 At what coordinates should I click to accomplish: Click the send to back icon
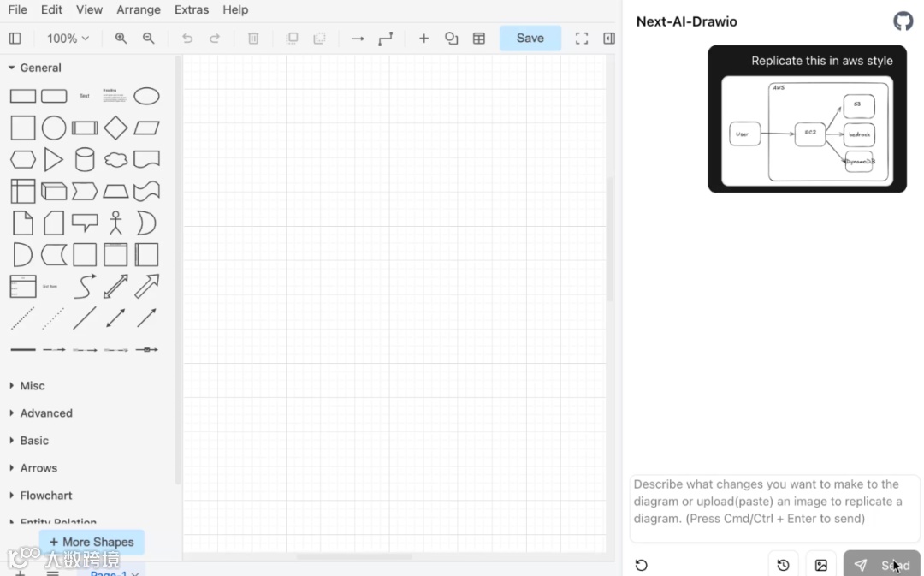coord(319,39)
